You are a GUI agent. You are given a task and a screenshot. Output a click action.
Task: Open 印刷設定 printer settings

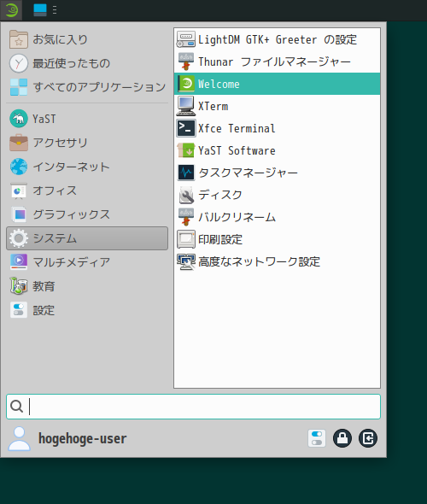277,239
